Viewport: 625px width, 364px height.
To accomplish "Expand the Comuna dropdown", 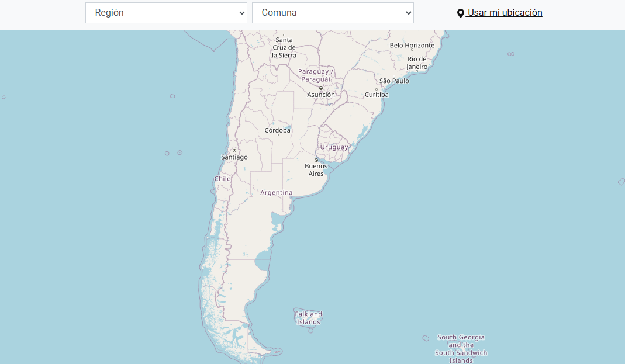I will (333, 13).
